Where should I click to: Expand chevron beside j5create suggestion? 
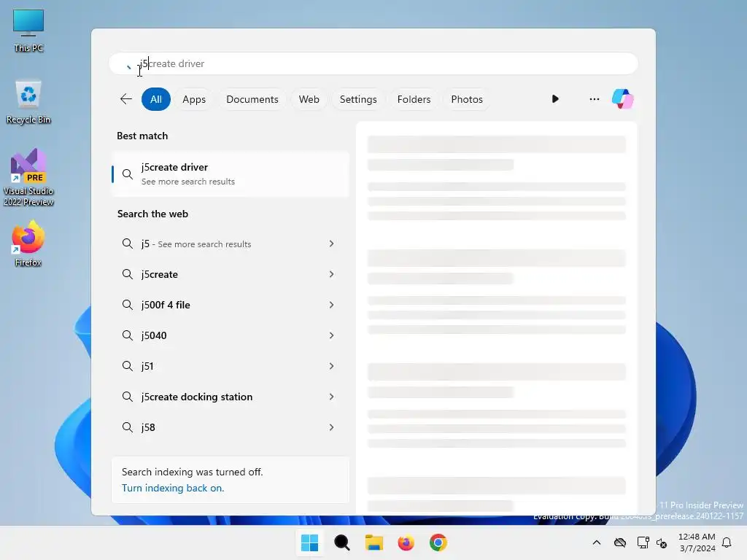[x=332, y=274]
